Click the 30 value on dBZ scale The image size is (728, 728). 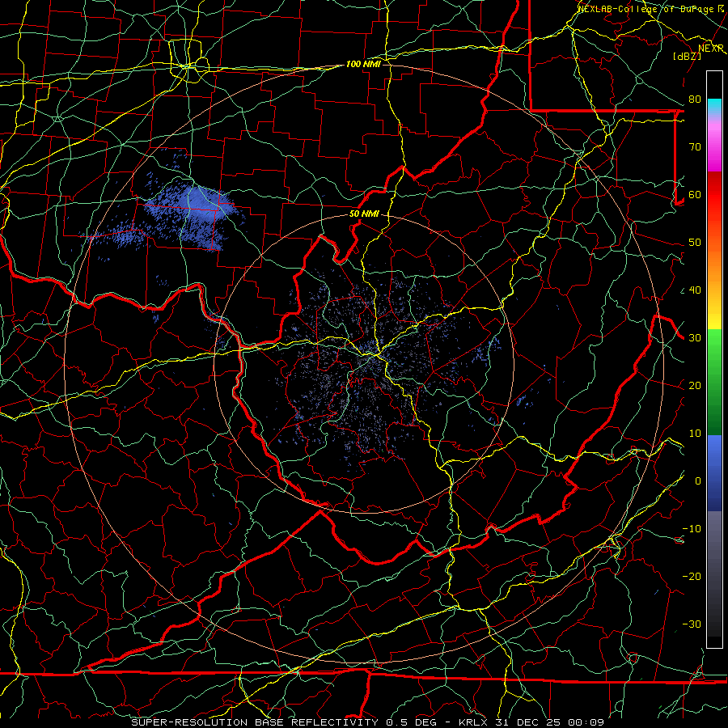[695, 338]
